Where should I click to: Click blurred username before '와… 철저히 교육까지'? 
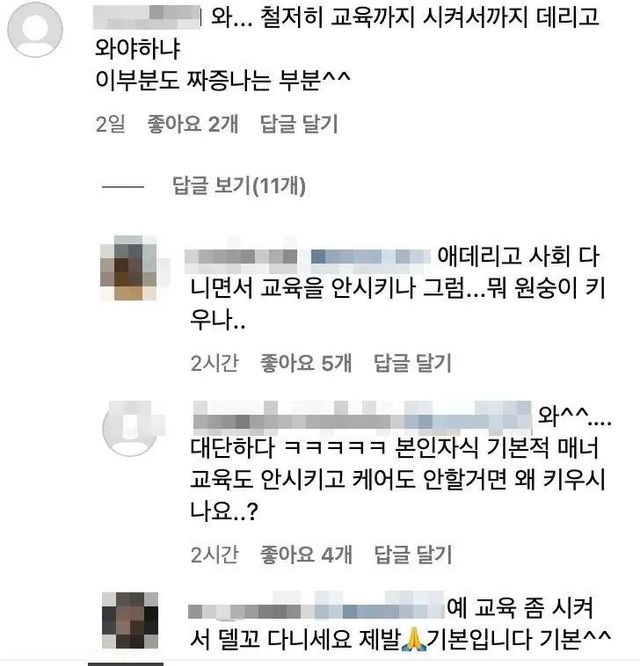pyautogui.click(x=147, y=17)
